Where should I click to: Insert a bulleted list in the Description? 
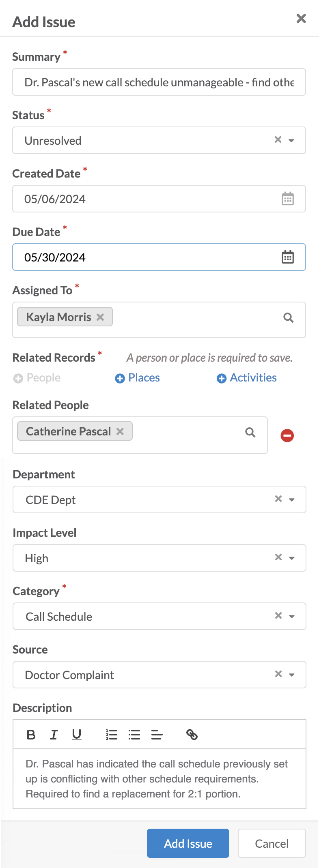[x=134, y=734]
